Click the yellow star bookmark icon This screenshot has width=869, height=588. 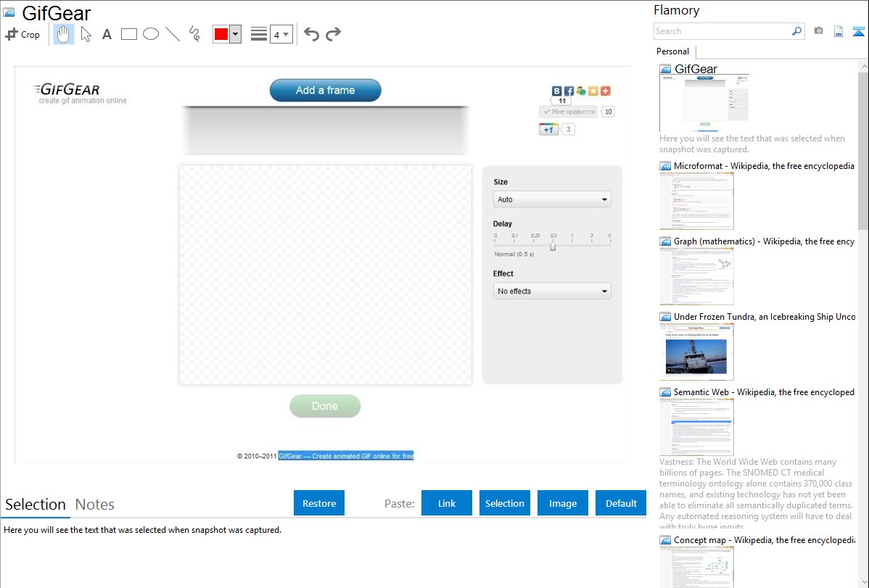tap(593, 91)
